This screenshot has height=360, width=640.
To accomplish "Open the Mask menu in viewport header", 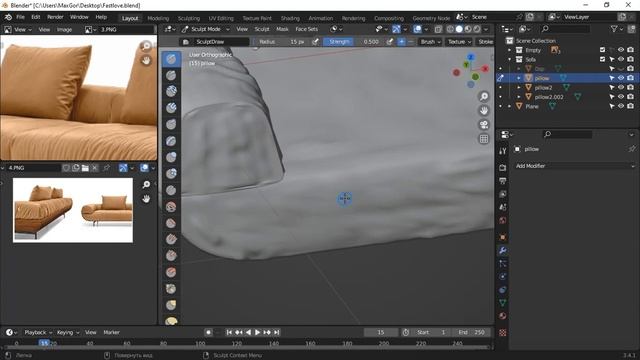I will coord(282,29).
